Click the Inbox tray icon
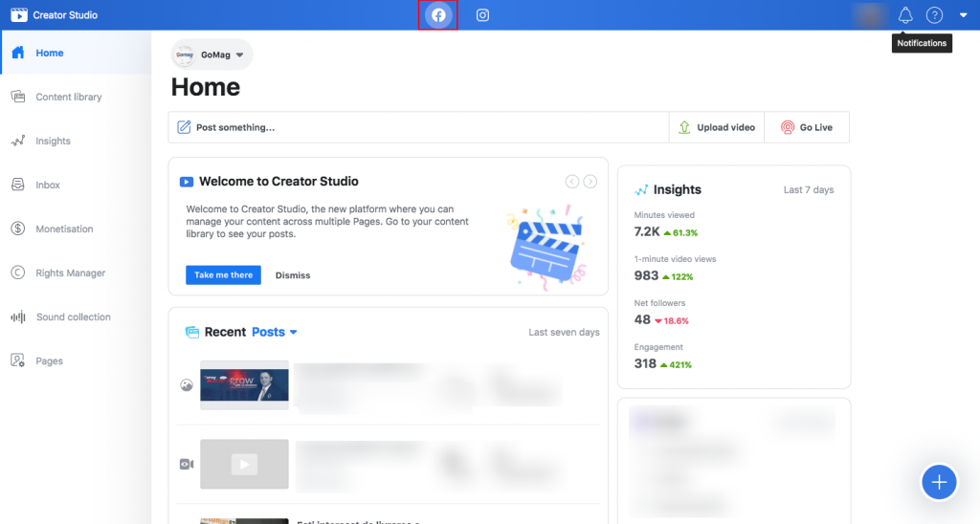The height and width of the screenshot is (524, 980). coord(18,185)
